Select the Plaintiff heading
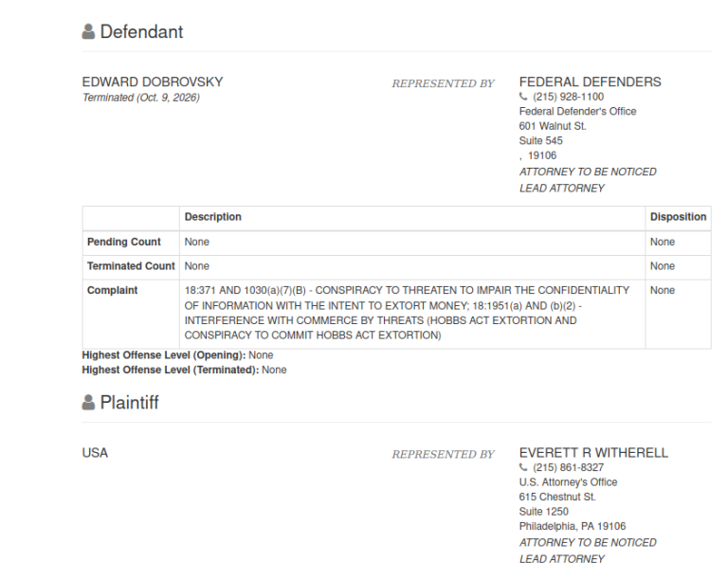The width and height of the screenshot is (728, 580). [x=130, y=402]
